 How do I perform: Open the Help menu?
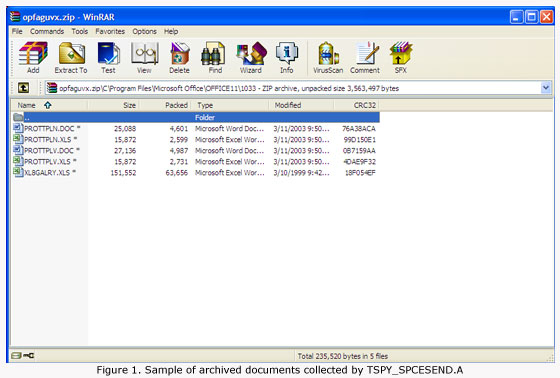coord(171,31)
